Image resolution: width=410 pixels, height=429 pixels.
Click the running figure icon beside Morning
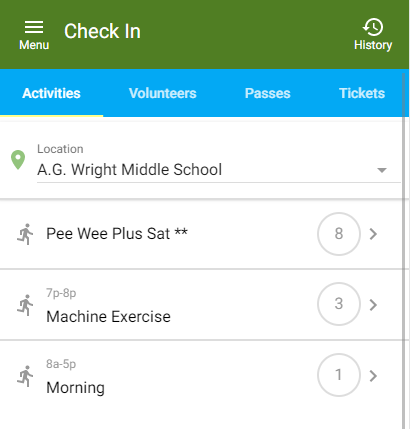[x=25, y=376]
